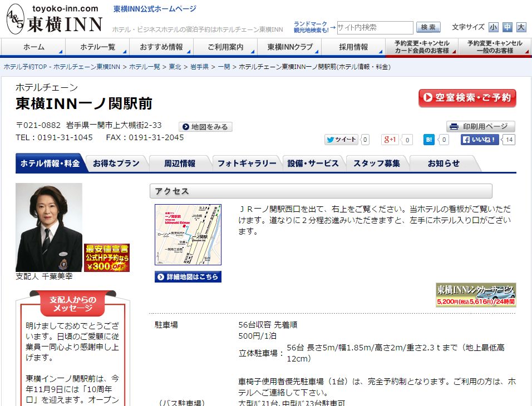Click the Google +1 count 0
532x406 pixels.
pyautogui.click(x=407, y=140)
